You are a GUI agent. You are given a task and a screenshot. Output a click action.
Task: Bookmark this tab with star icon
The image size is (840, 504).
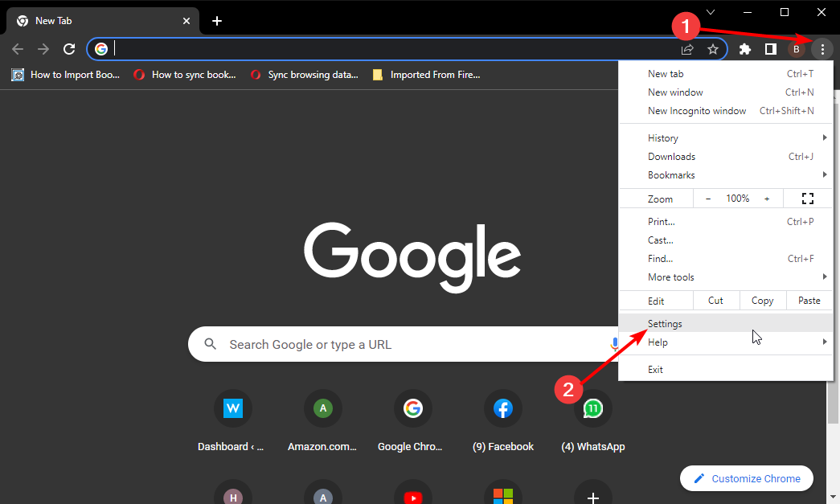[x=712, y=49]
